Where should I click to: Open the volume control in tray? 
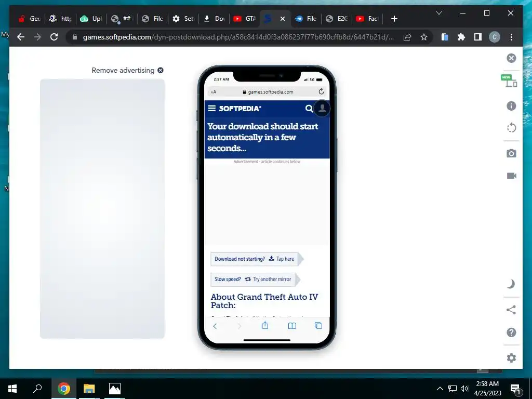465,389
